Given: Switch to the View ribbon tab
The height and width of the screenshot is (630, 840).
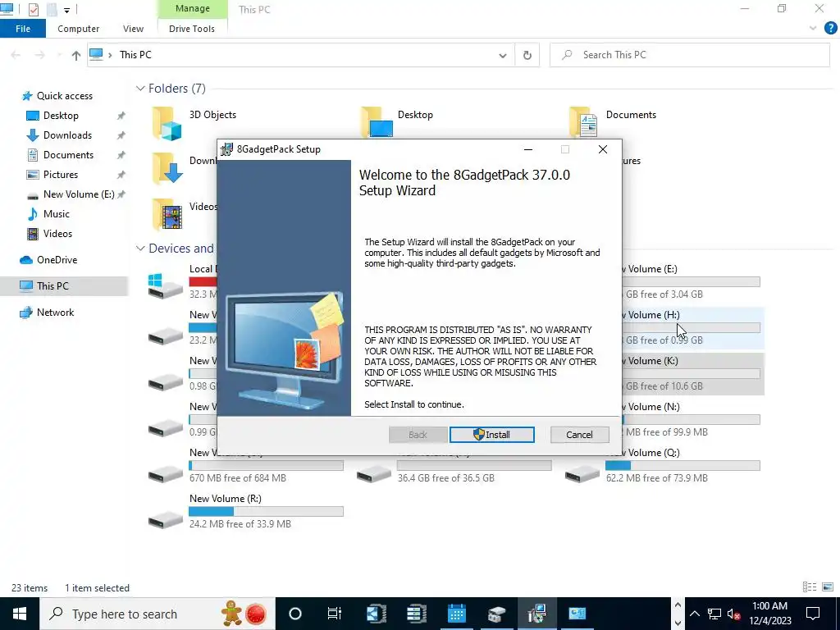Looking at the screenshot, I should 133,29.
